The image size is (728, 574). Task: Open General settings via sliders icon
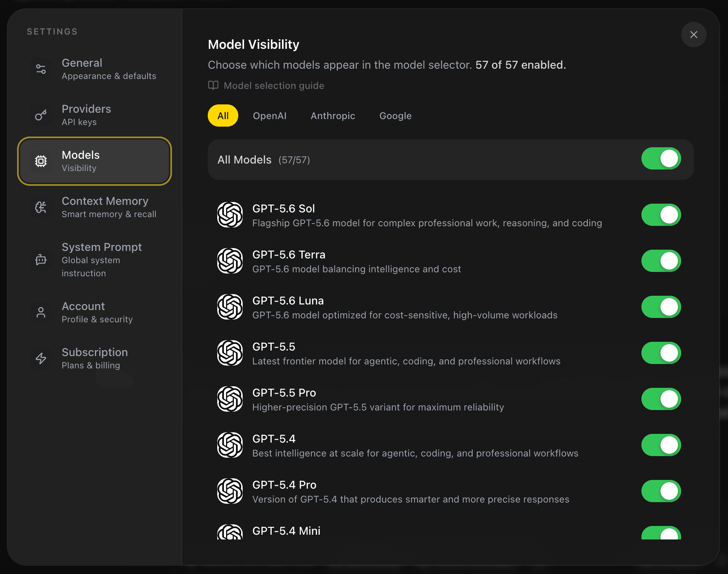41,69
